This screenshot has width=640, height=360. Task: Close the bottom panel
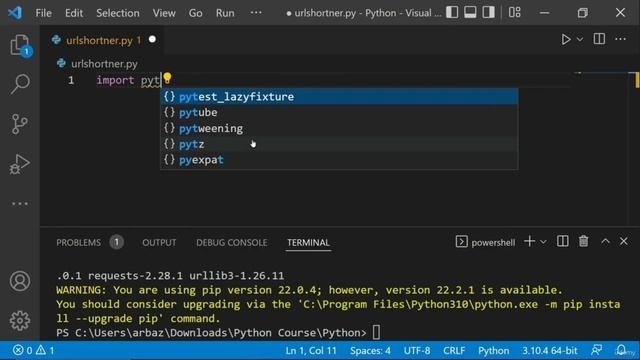point(624,242)
